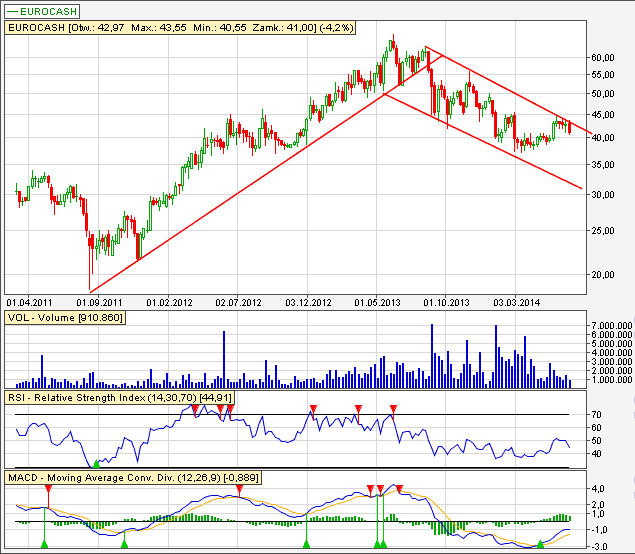Screen dimensions: 635x554
Task: Select the tallest volume bar near 02.07.2012
Action: click(224, 358)
